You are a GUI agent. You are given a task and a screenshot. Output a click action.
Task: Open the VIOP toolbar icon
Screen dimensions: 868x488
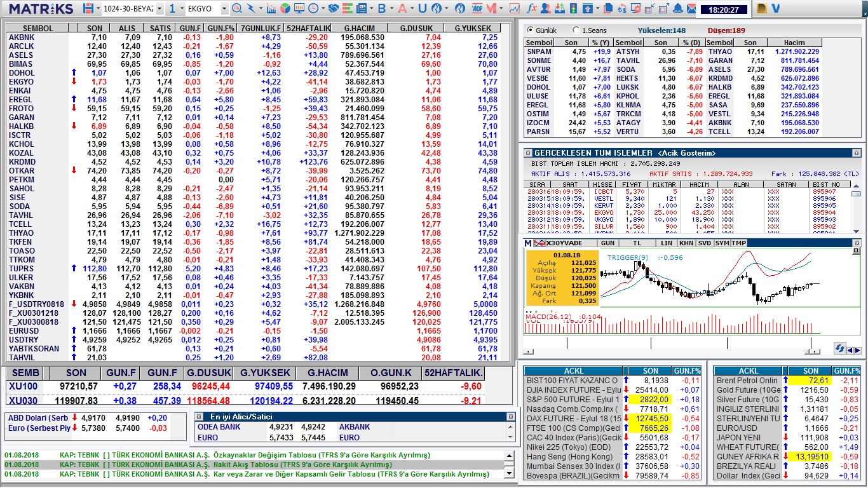point(477,9)
